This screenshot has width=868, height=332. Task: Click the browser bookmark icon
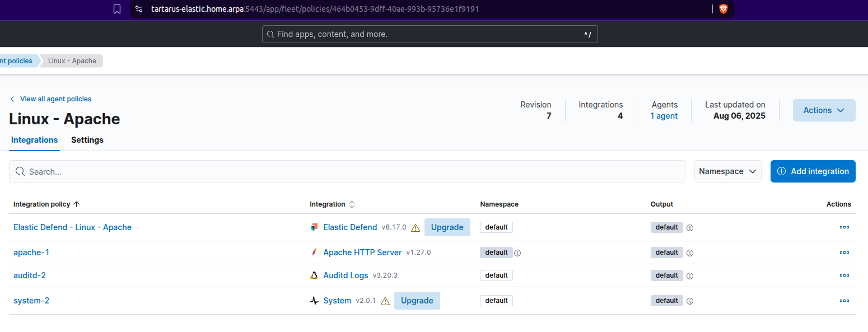pyautogui.click(x=117, y=9)
